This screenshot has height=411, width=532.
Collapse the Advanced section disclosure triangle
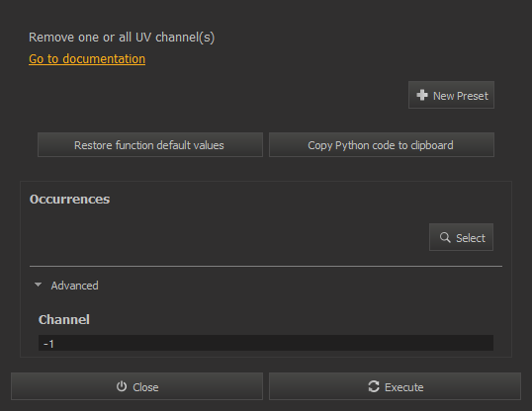pos(38,285)
